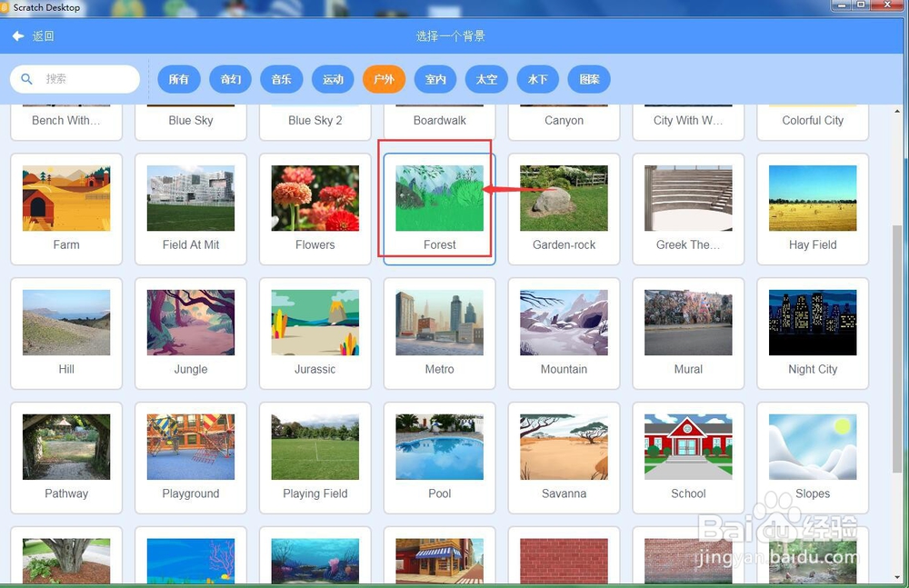Click the 返回 back label

pos(44,36)
